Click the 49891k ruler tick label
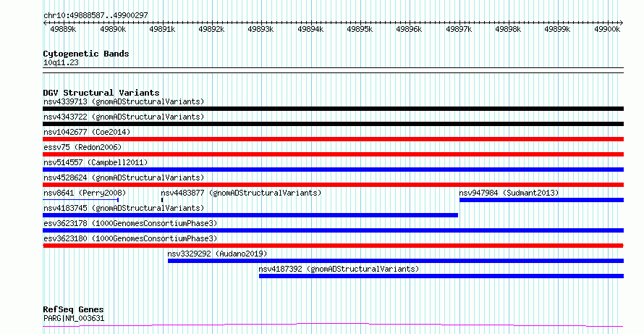Image resolution: width=644 pixels, height=334 pixels. click(162, 29)
